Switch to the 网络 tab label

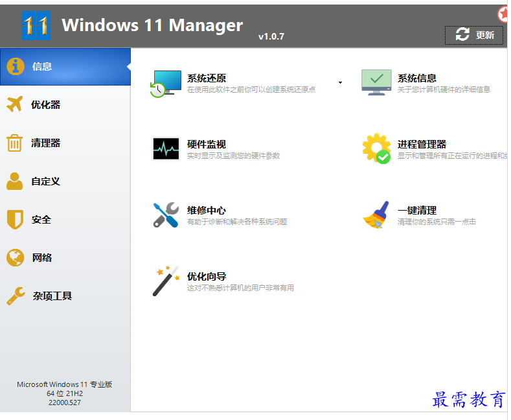[41, 257]
